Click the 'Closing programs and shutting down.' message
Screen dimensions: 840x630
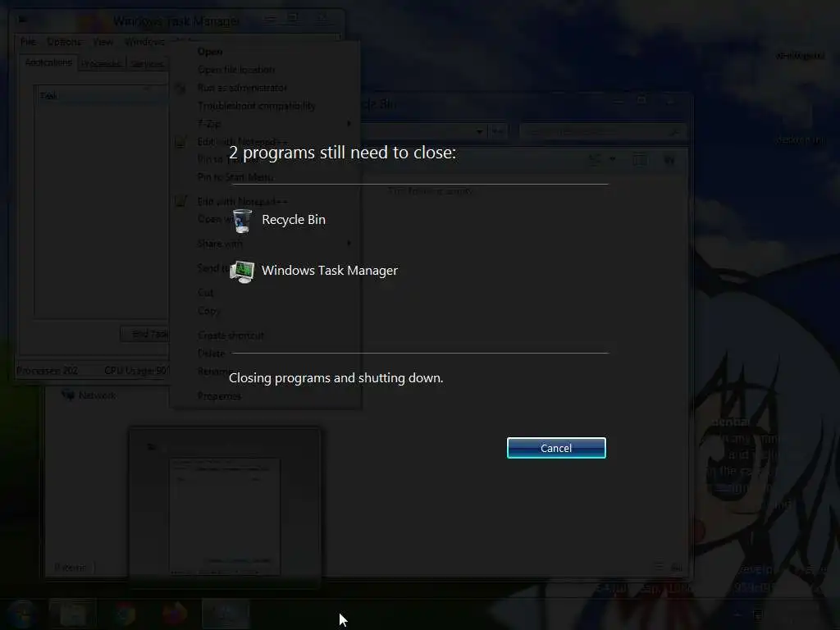pyautogui.click(x=336, y=377)
